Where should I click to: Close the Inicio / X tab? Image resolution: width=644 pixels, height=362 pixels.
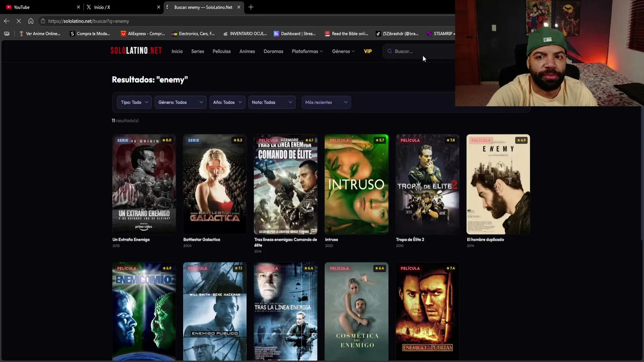158,7
